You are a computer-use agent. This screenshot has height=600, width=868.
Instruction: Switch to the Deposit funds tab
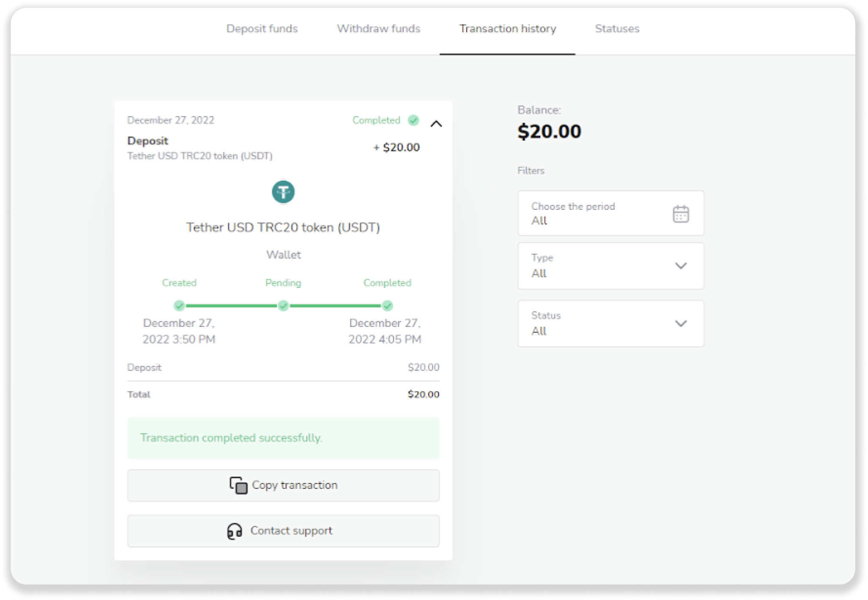[262, 29]
